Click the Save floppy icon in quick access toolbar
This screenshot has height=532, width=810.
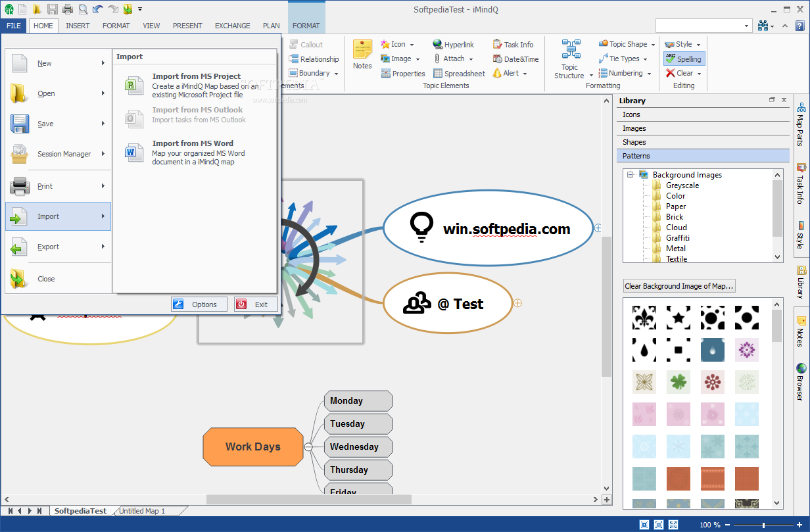(x=53, y=9)
